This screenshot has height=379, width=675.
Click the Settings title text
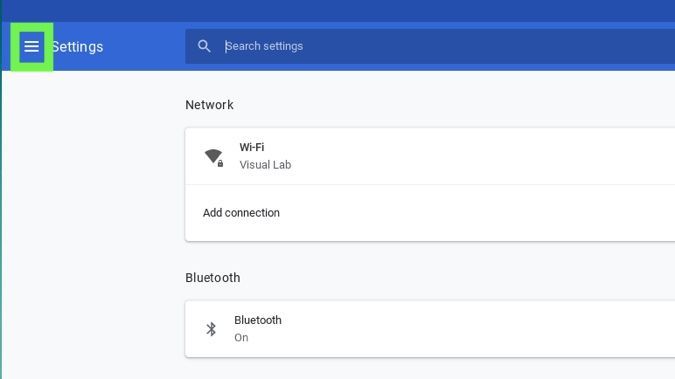pyautogui.click(x=77, y=47)
